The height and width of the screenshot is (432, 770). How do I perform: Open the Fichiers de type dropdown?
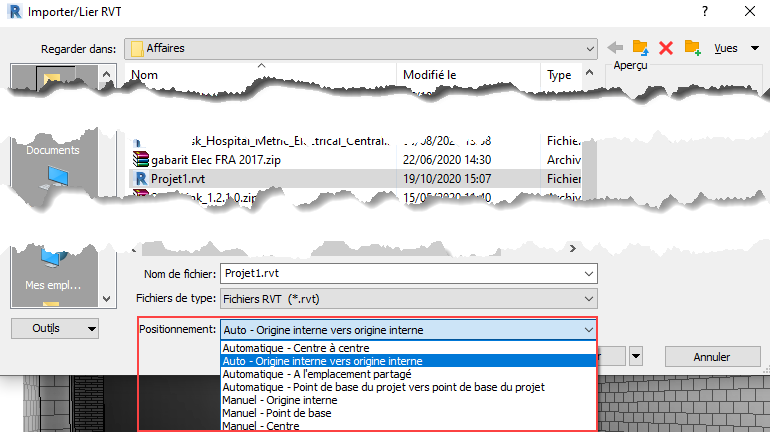(409, 299)
